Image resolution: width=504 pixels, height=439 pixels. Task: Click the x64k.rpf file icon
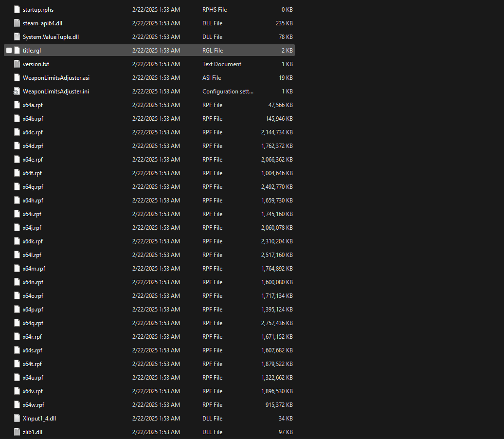17,241
